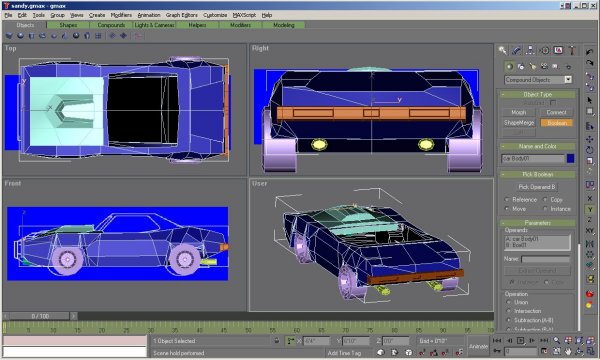Jump to the first frame

497,340
